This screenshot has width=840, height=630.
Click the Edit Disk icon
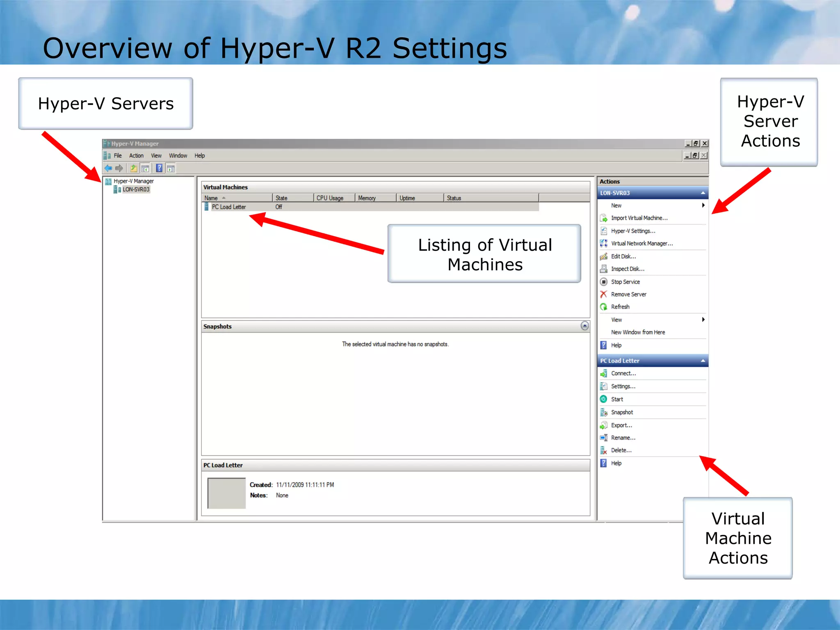604,256
